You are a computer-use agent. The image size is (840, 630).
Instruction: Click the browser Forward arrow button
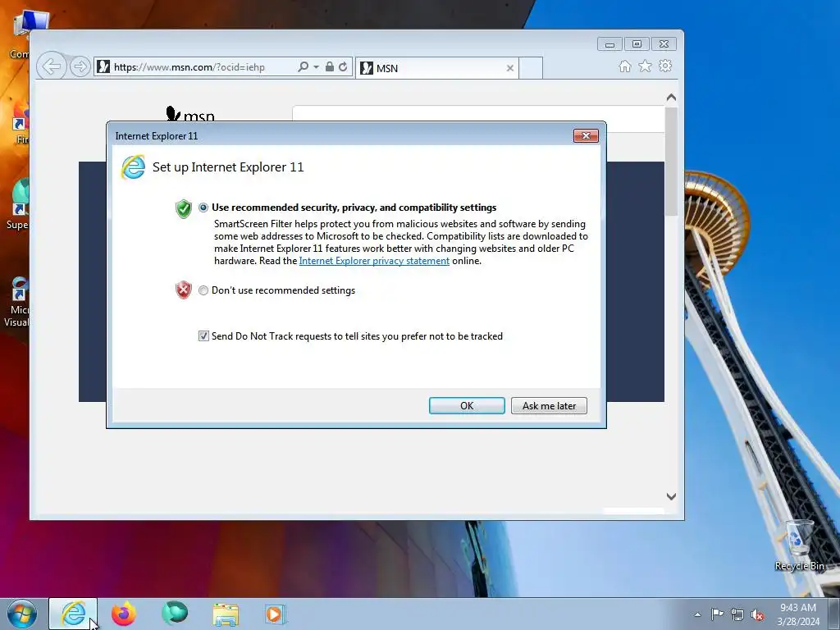[x=80, y=66]
